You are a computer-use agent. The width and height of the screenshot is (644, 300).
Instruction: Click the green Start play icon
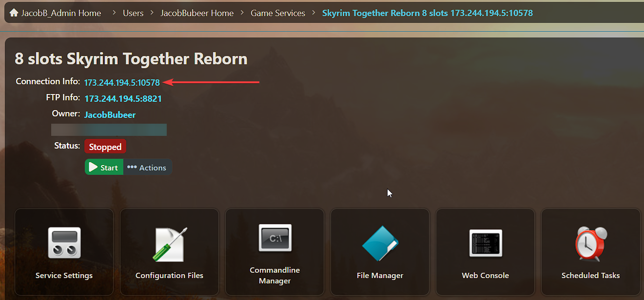(x=94, y=168)
